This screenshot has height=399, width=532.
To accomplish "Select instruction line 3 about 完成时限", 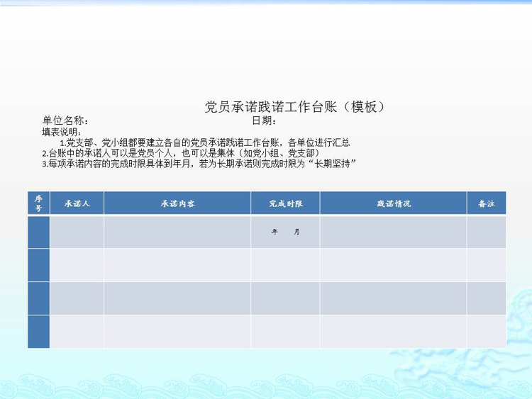I will pos(199,164).
